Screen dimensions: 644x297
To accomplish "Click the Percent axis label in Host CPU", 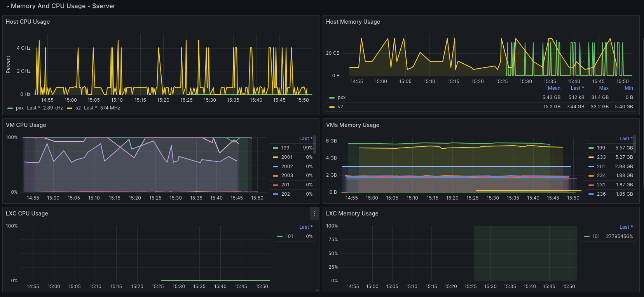I will coord(8,64).
